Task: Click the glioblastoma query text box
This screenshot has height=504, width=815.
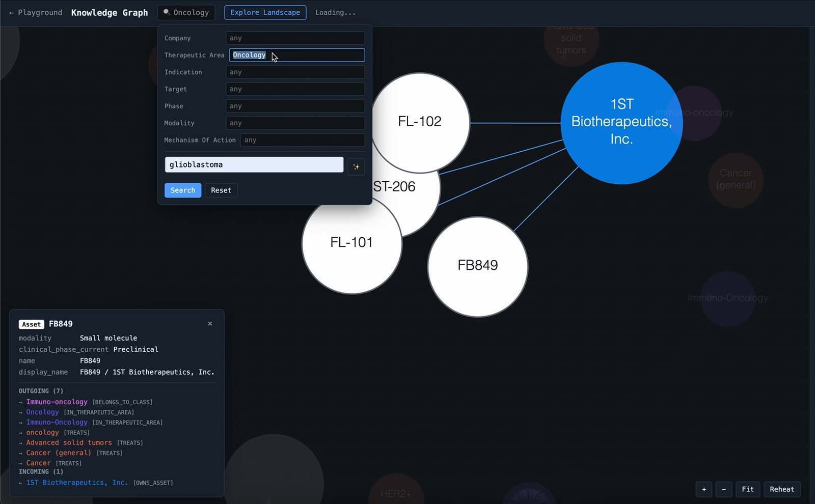Action: (254, 165)
